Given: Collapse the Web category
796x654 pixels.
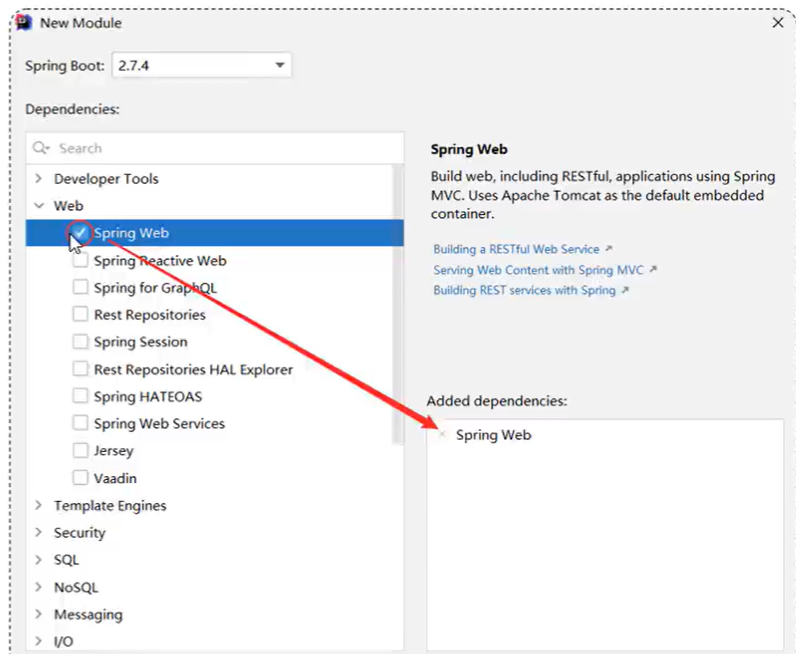Looking at the screenshot, I should click(39, 206).
